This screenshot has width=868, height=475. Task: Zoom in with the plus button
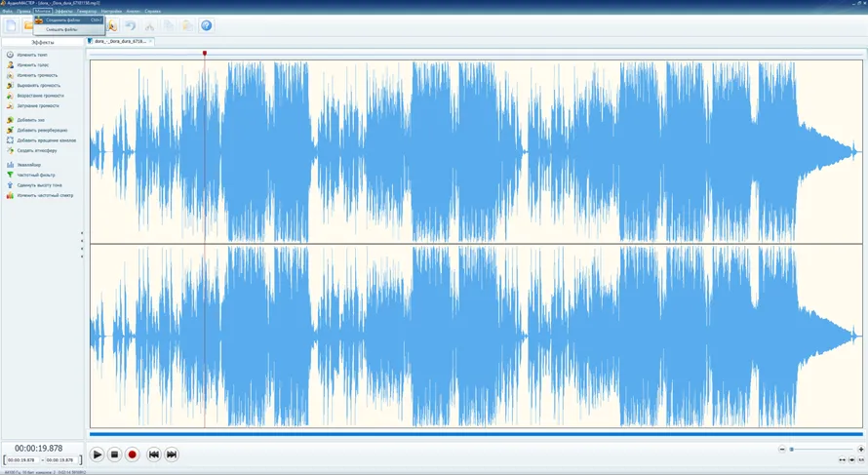coord(861,449)
